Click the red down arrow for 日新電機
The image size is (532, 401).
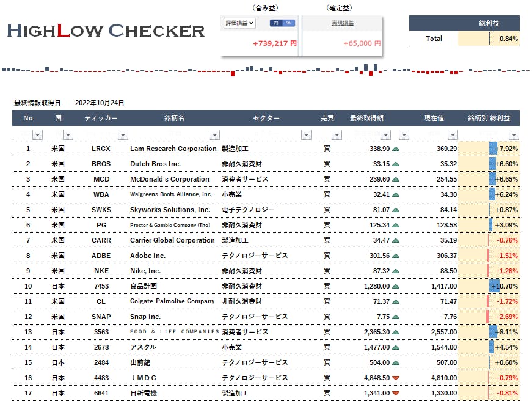tap(396, 393)
